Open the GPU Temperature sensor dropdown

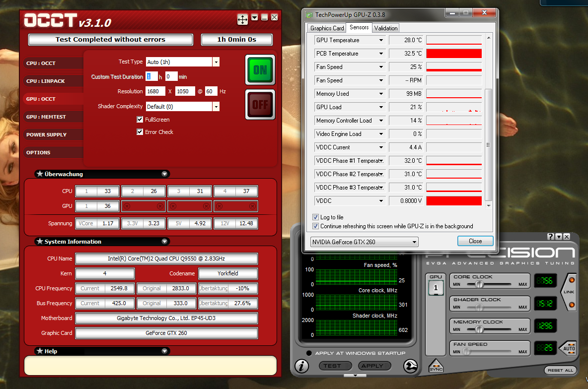coord(381,40)
